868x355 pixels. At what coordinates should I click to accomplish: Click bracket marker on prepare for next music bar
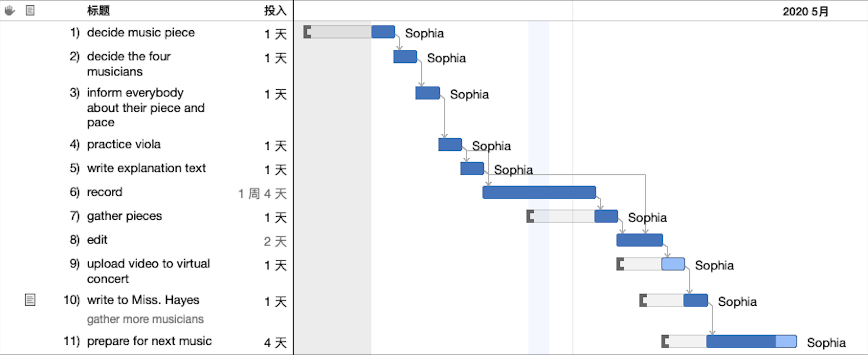coord(665,341)
